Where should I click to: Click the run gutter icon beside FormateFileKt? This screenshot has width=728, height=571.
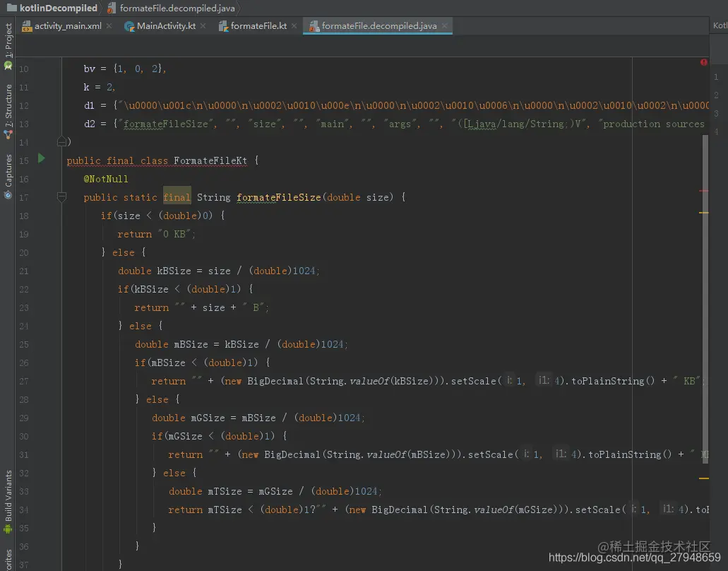[x=42, y=158]
